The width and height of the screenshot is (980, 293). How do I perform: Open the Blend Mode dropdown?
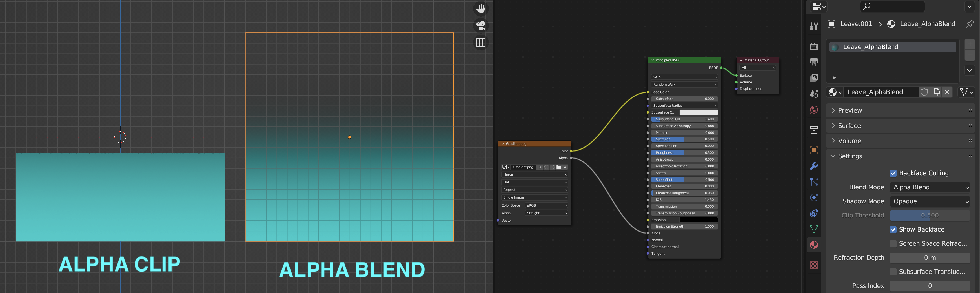[930, 187]
